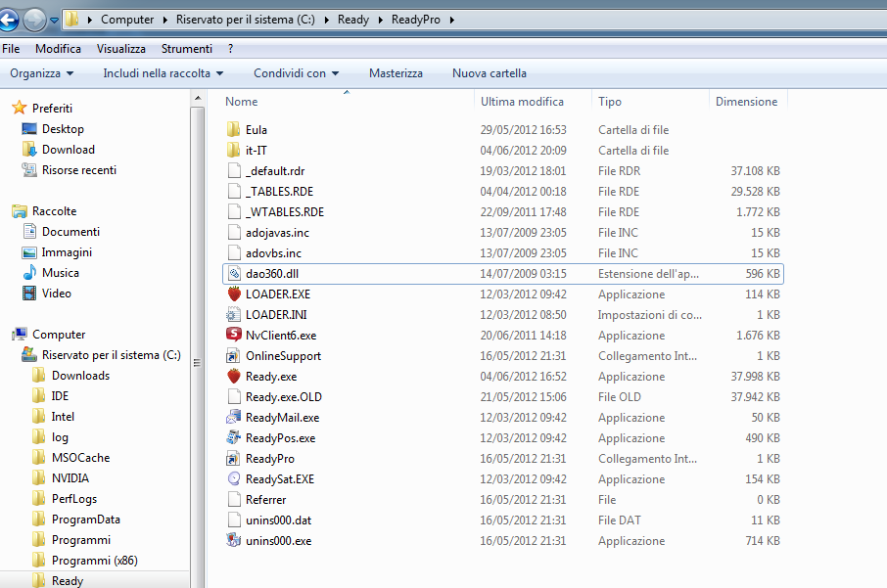
Task: Click the Raccolte libraries icon
Action: tap(20, 211)
